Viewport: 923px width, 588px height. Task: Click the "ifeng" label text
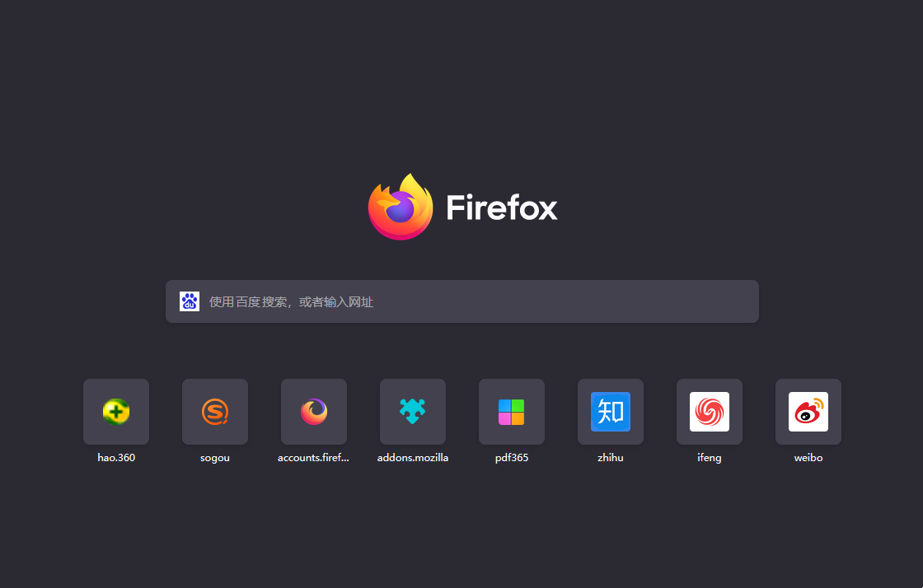[710, 457]
